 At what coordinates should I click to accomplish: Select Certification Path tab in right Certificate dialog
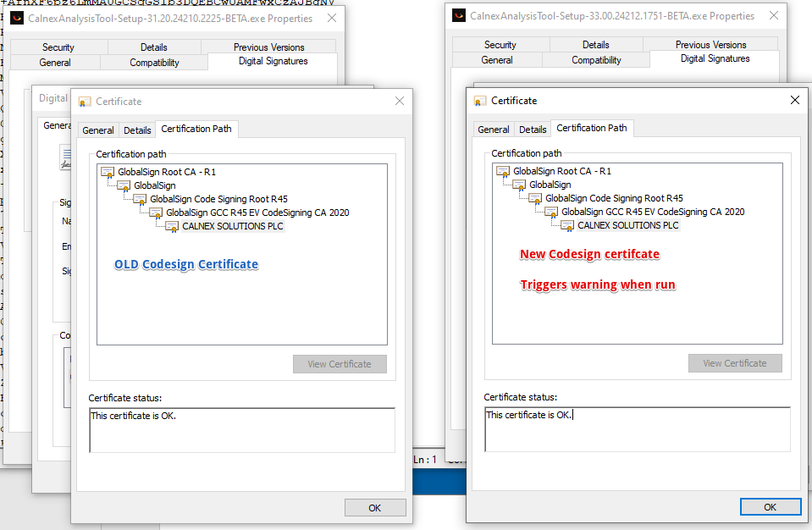tap(591, 128)
